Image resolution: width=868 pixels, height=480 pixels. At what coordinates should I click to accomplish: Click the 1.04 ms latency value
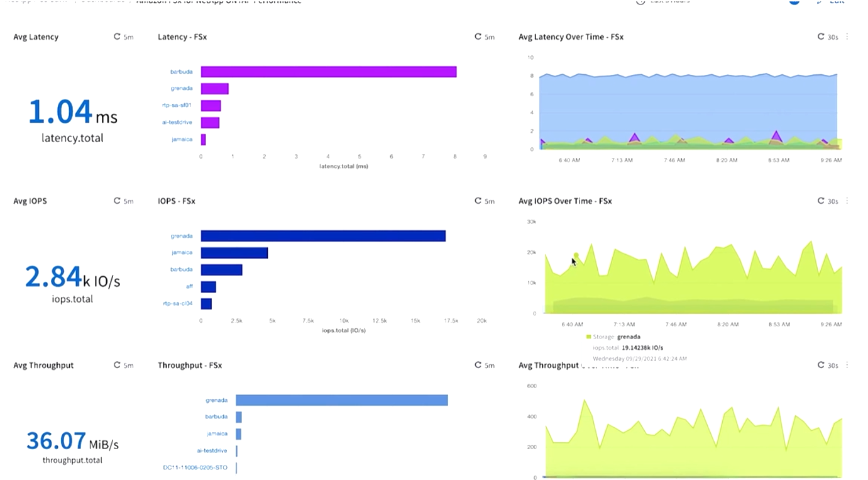tap(73, 113)
